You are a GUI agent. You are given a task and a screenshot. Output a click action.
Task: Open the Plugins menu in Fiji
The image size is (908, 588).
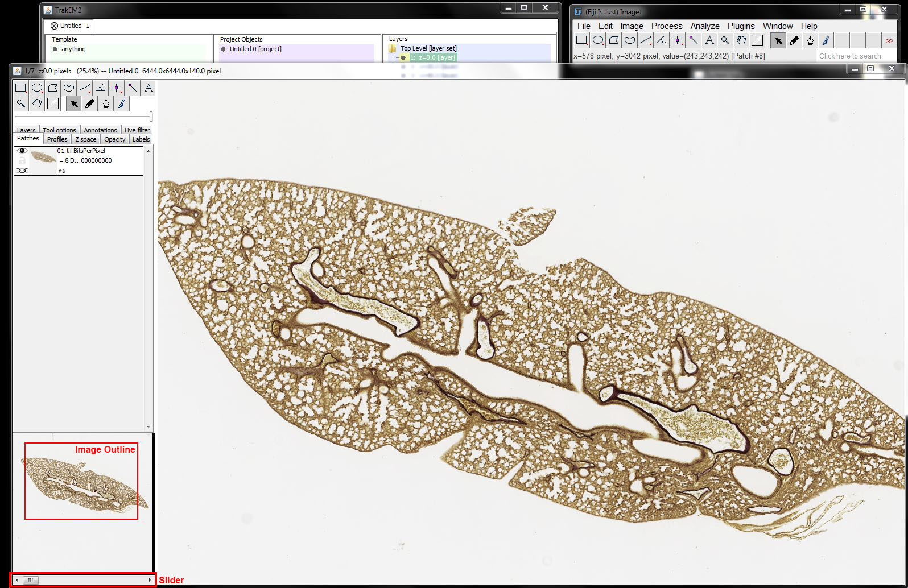pos(741,26)
